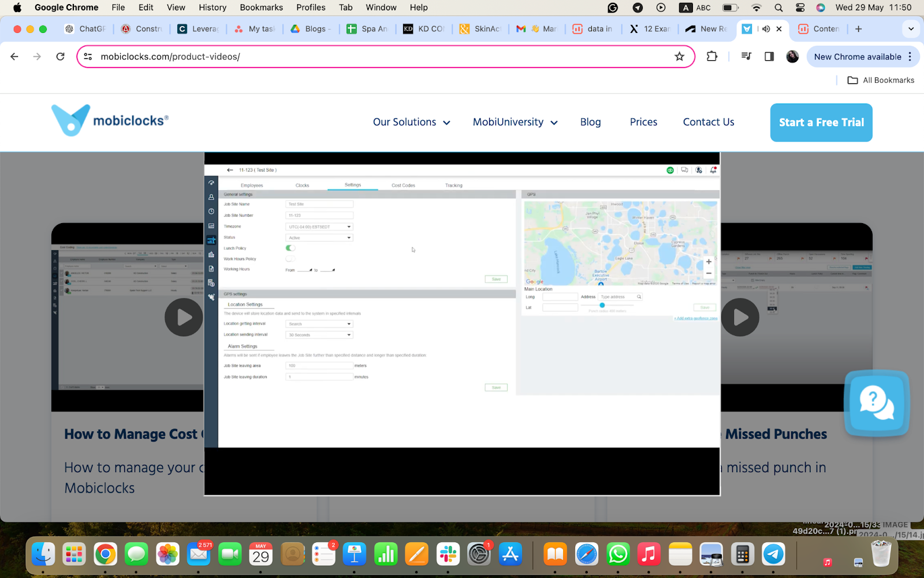Screen dimensions: 924x578
Task: Play the Missed Punches video
Action: [740, 317]
